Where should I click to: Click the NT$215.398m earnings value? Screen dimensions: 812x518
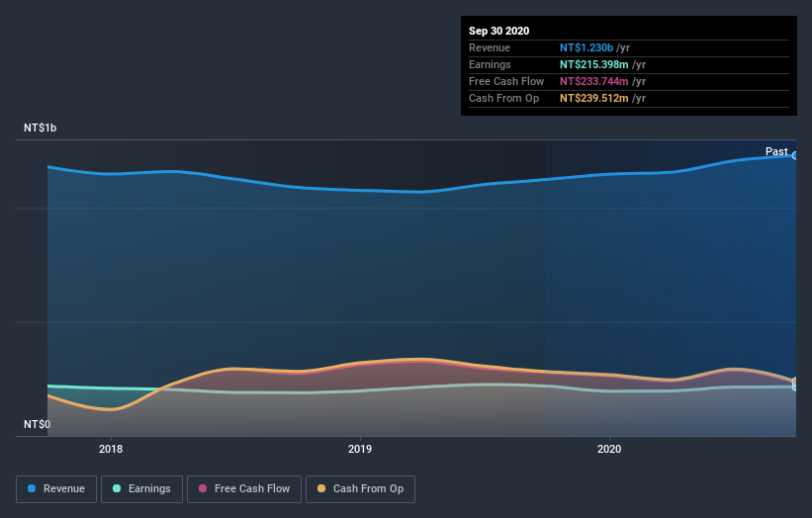tap(594, 64)
